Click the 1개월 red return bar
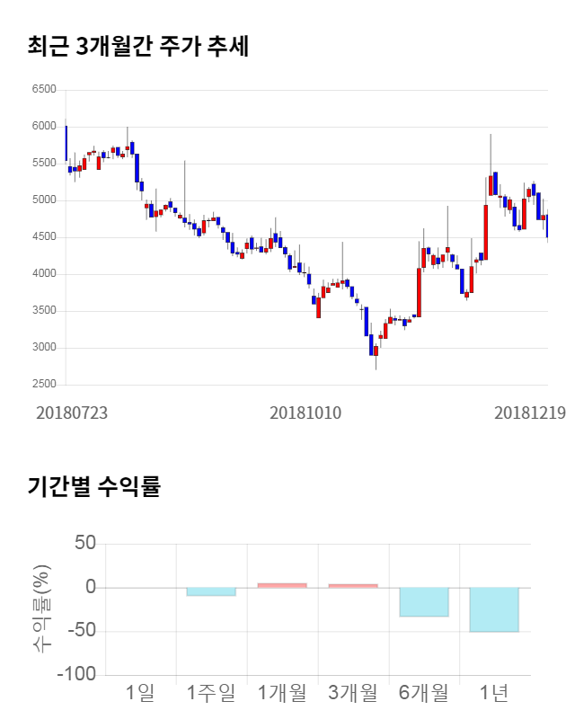The height and width of the screenshot is (728, 575). (x=282, y=585)
